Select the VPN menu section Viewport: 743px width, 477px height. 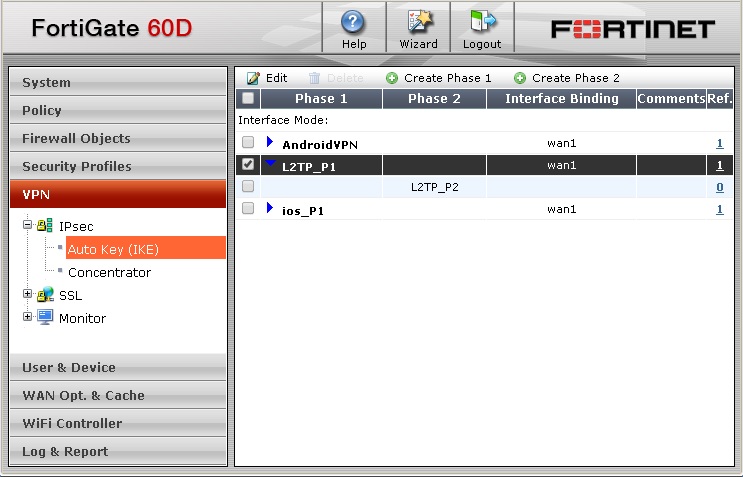[118, 194]
